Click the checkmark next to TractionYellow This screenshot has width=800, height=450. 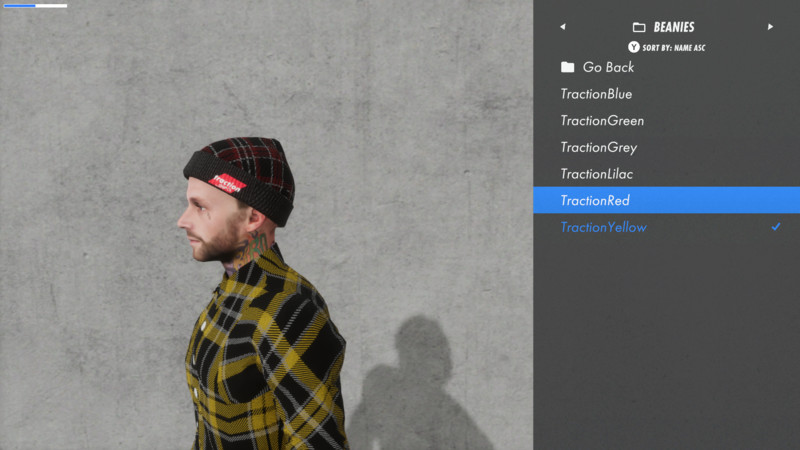pos(776,227)
